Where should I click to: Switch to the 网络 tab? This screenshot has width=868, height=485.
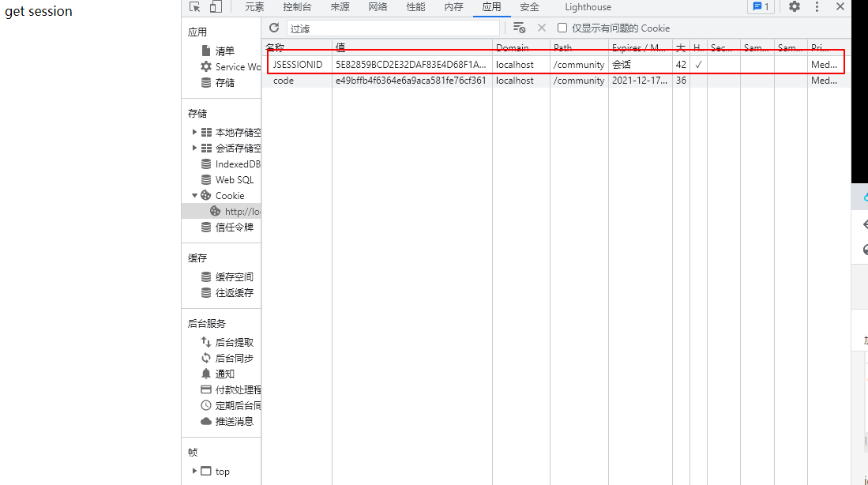[x=378, y=6]
